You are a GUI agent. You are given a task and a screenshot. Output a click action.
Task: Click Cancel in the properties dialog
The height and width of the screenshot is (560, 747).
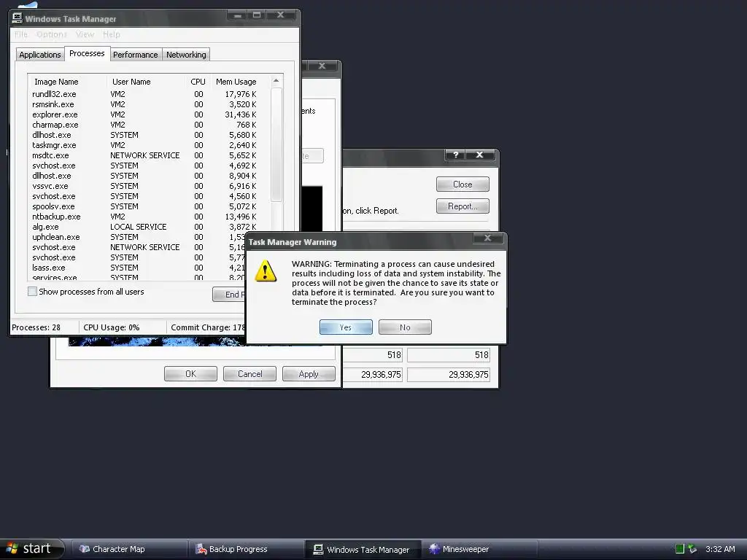249,374
